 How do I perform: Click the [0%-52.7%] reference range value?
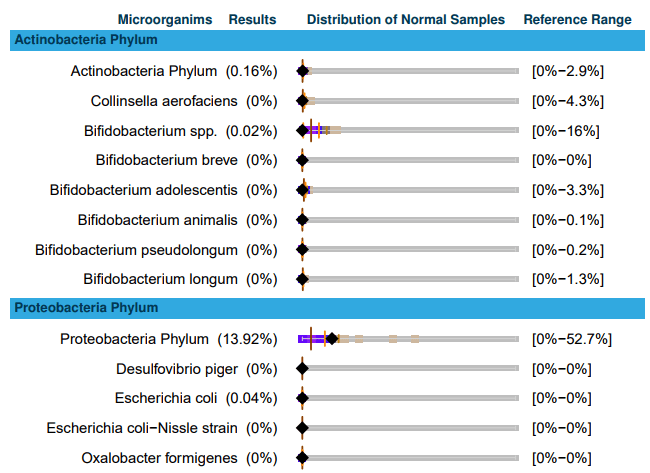[x=571, y=339]
